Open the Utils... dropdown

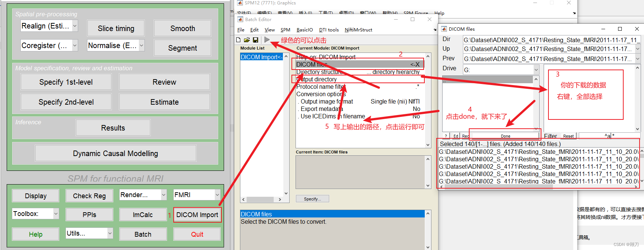click(110, 233)
